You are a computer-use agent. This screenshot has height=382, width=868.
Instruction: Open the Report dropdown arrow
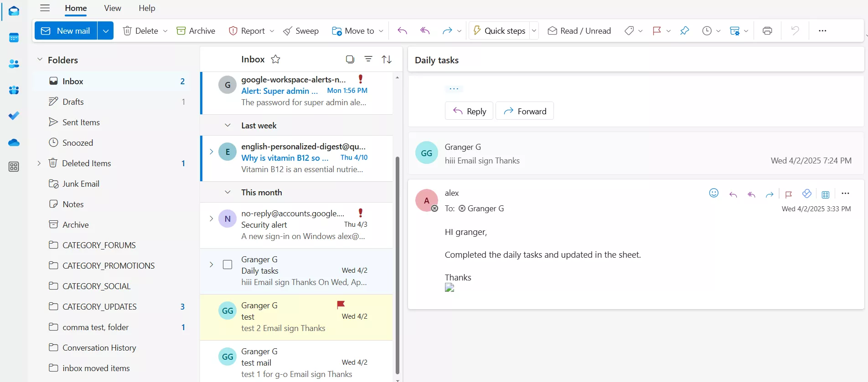[x=272, y=31]
